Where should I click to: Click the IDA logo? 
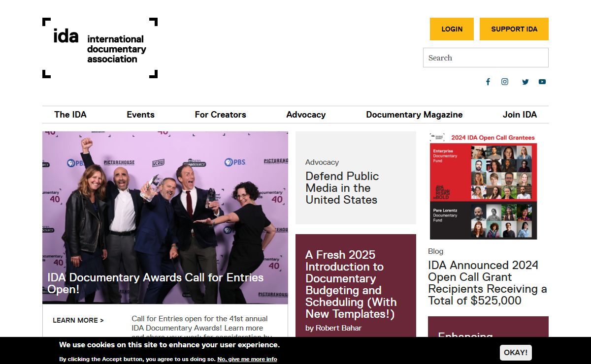100,48
